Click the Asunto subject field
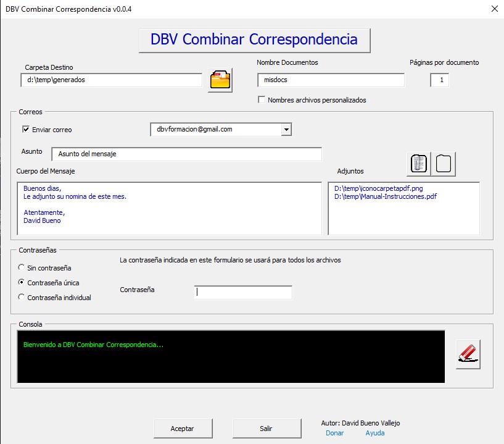 coord(186,154)
